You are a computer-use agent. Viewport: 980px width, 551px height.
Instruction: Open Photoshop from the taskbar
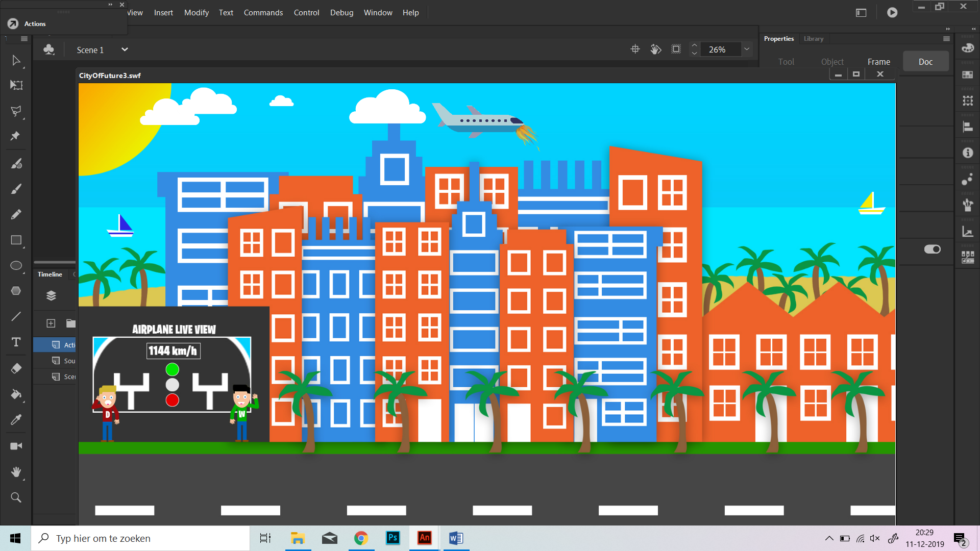tap(393, 538)
